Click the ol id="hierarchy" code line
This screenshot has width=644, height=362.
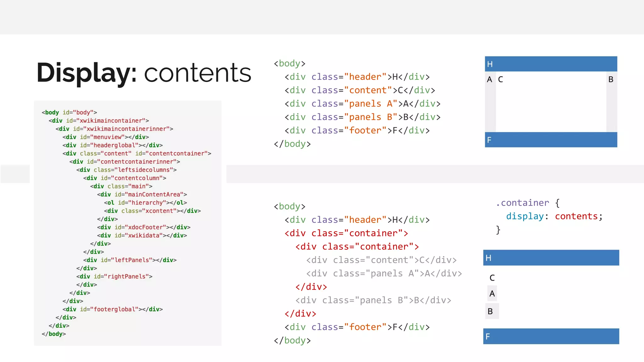coord(145,203)
